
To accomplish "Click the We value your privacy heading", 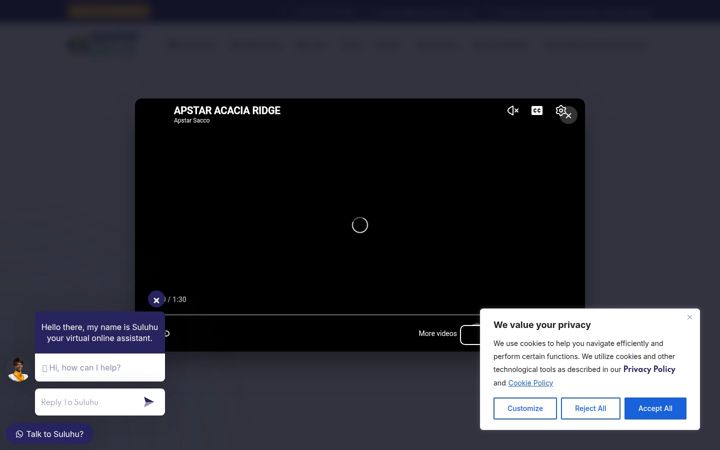I will click(x=542, y=325).
